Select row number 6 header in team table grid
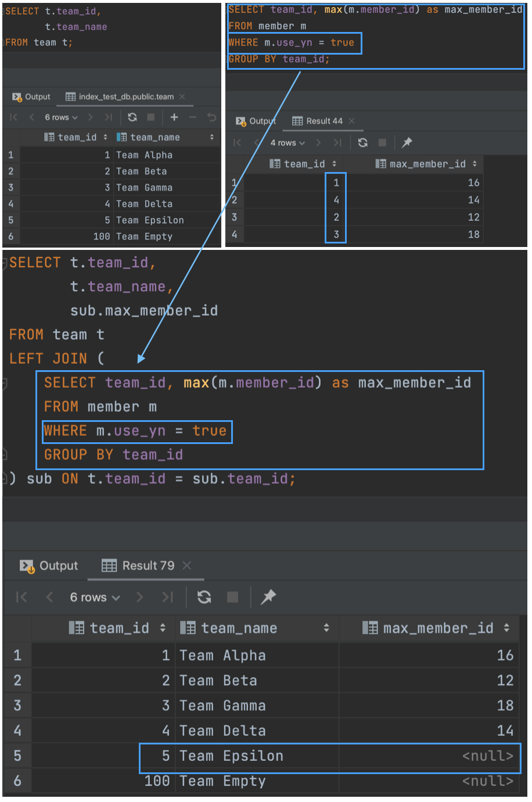The width and height of the screenshot is (532, 802). pos(11,237)
